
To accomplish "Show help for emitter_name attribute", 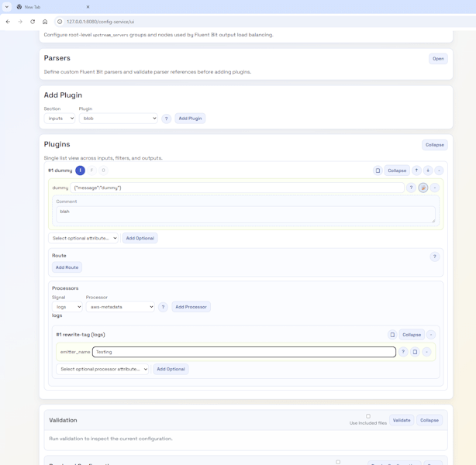I will pos(403,352).
